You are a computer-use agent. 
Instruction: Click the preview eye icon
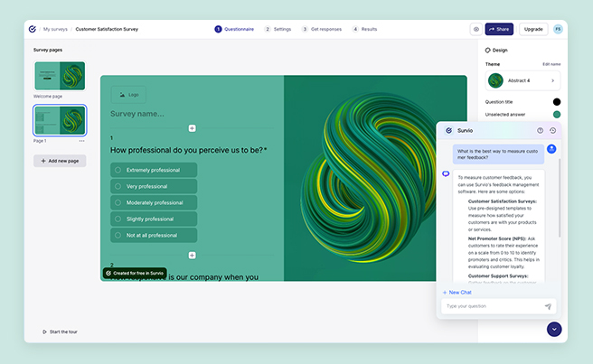point(475,29)
